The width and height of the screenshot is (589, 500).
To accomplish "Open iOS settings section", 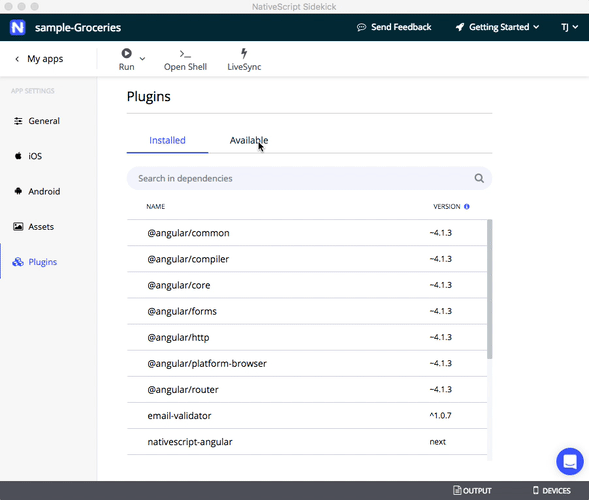I will pyautogui.click(x=28, y=156).
